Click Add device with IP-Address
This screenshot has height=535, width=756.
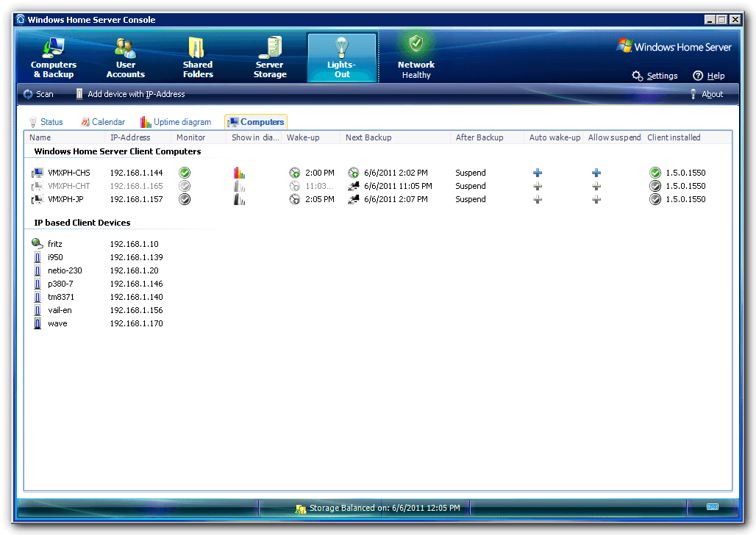[130, 94]
